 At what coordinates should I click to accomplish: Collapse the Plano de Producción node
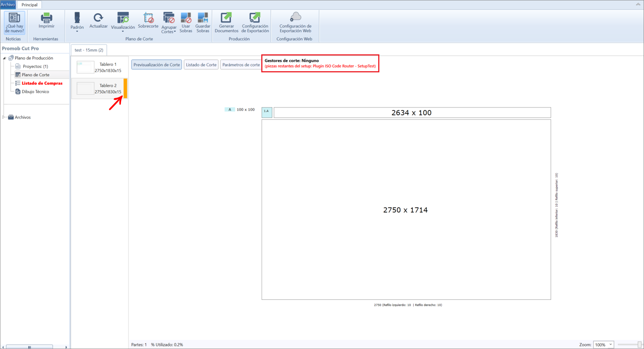(4, 58)
